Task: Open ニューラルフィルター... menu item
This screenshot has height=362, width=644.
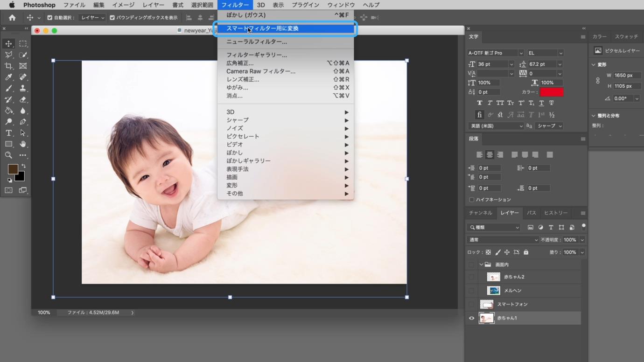Action: click(285, 42)
